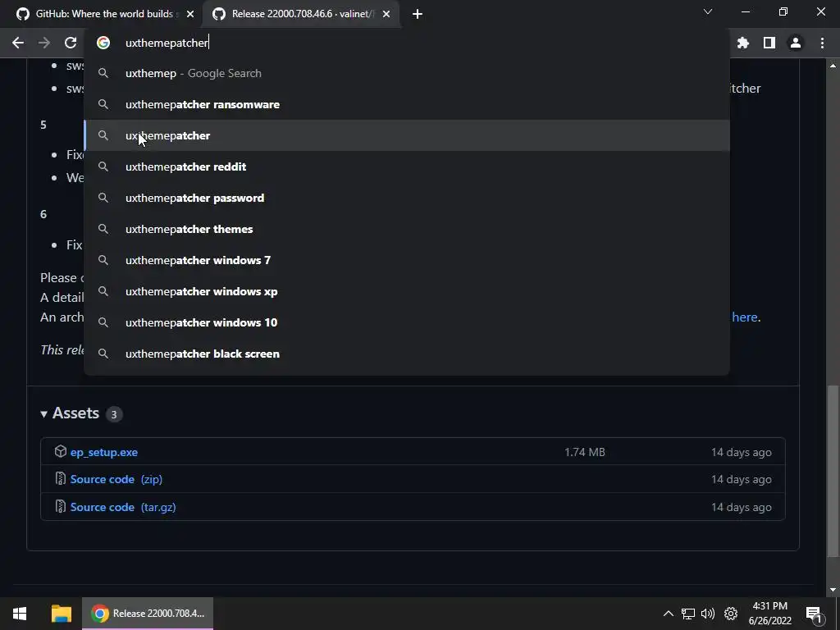Viewport: 840px width, 630px height.
Task: Collapse the Assets section triangle
Action: [44, 413]
